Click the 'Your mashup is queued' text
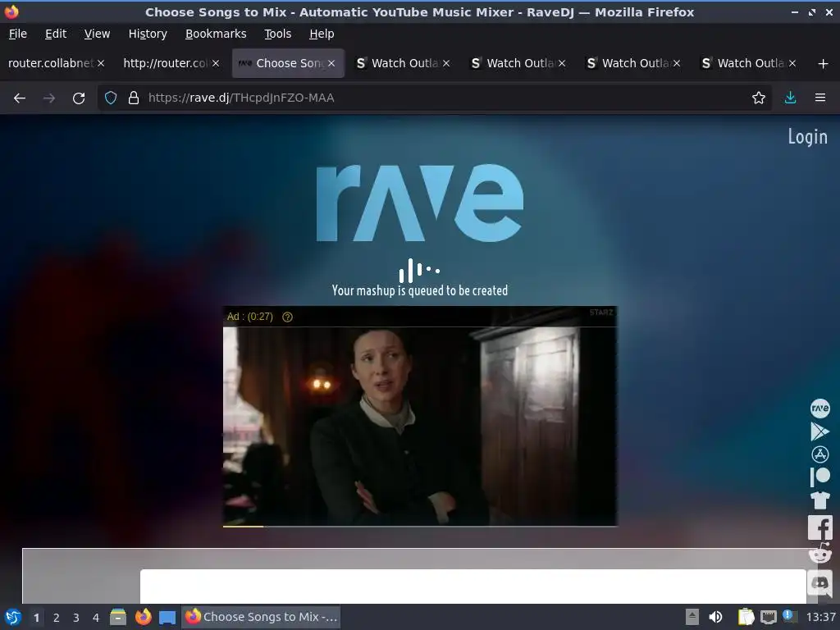 pyautogui.click(x=420, y=291)
